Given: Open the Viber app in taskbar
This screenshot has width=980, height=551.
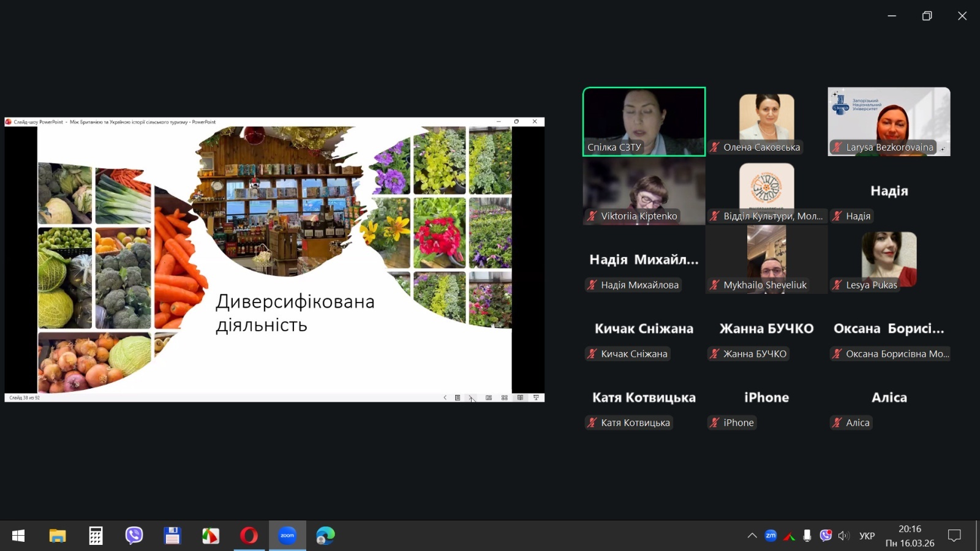Looking at the screenshot, I should [134, 536].
